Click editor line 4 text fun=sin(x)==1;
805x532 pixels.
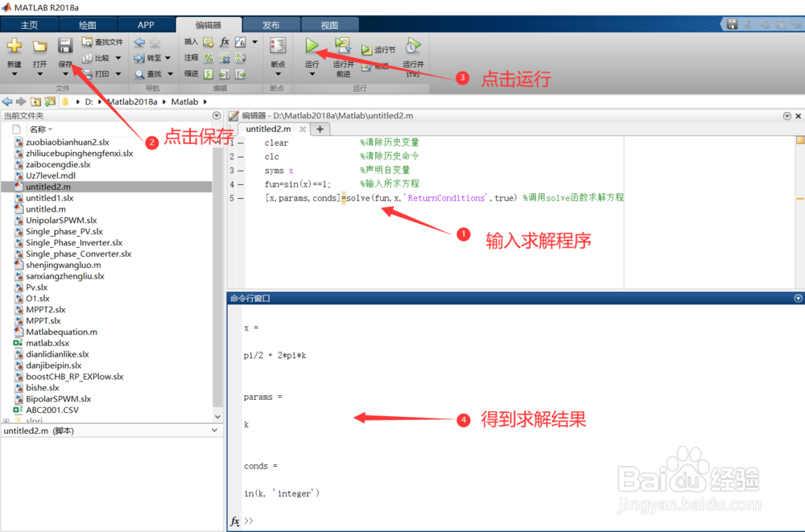pyautogui.click(x=298, y=184)
